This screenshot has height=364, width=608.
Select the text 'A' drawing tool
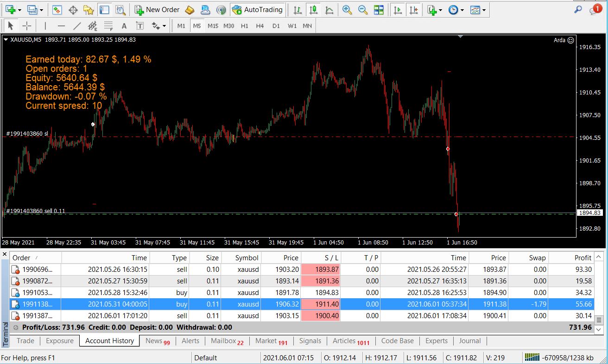coord(124,26)
